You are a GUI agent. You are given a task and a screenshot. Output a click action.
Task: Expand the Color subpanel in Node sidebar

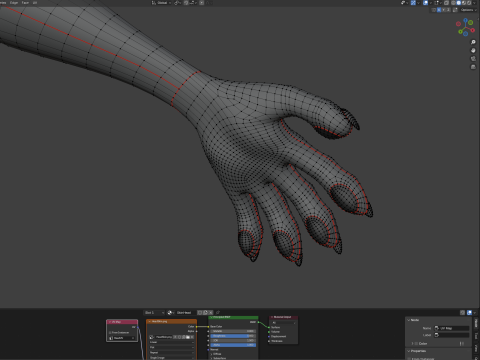click(412, 344)
